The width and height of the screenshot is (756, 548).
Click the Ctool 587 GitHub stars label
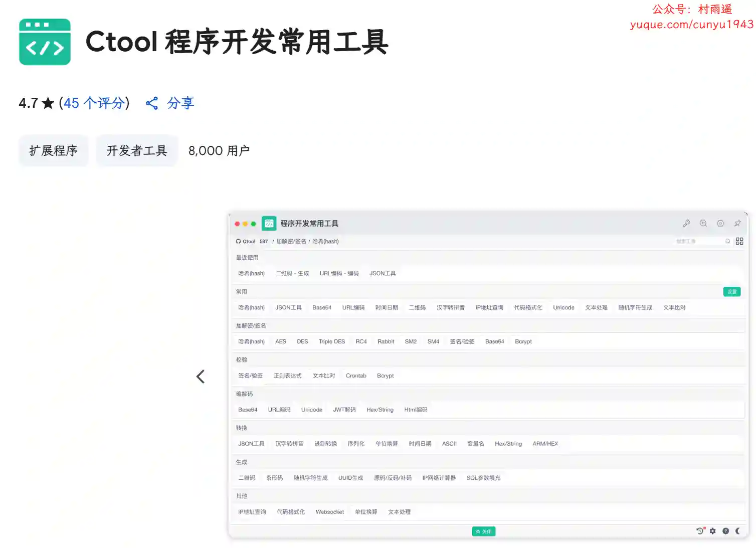[255, 241]
